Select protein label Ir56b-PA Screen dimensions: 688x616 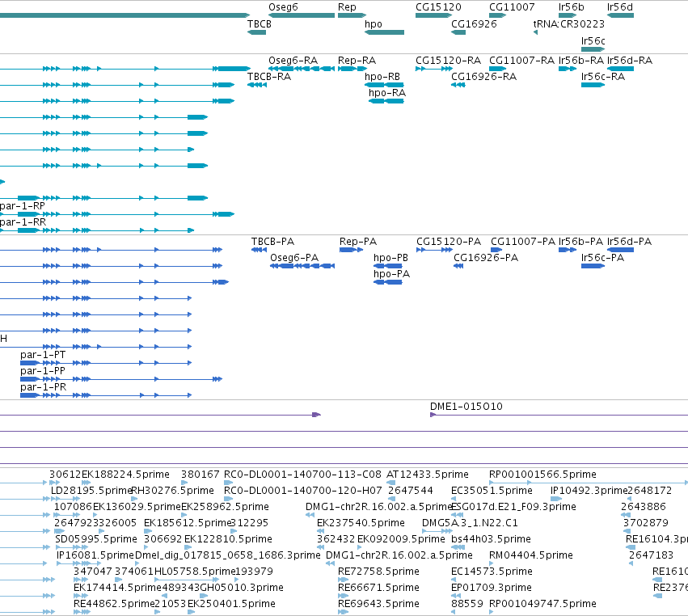point(580,242)
